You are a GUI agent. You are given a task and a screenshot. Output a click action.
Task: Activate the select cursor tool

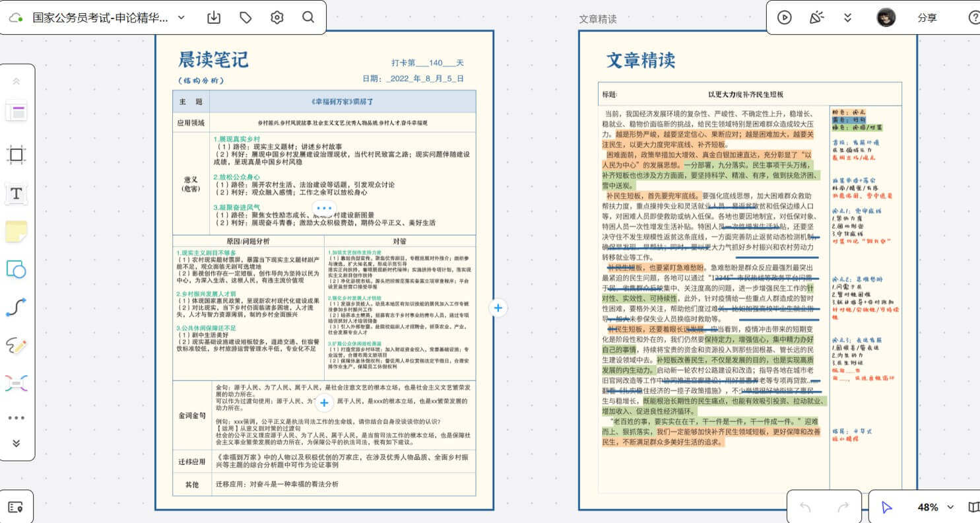point(887,507)
